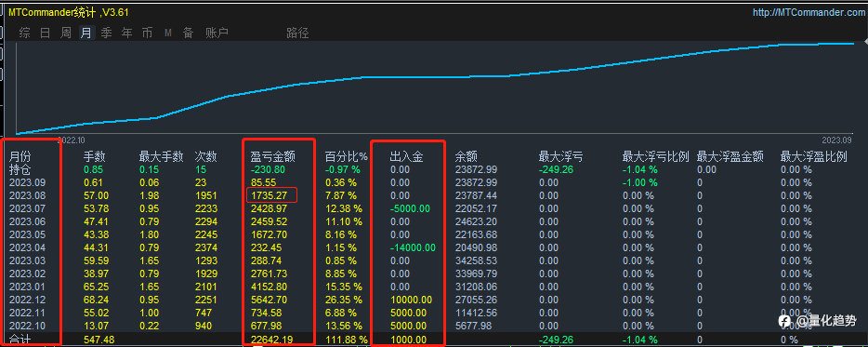Screen dimensions: 868x347
Task: Select the 持仓 row label
Action: [x=20, y=169]
